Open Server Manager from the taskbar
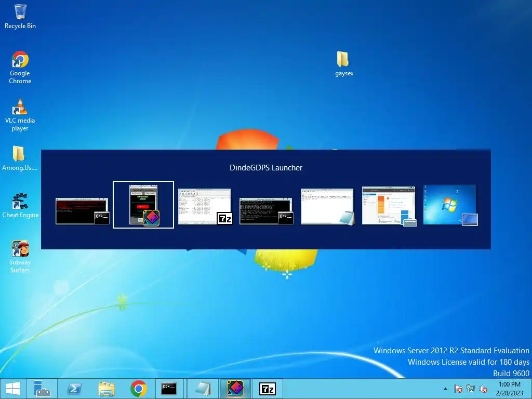 [42, 389]
